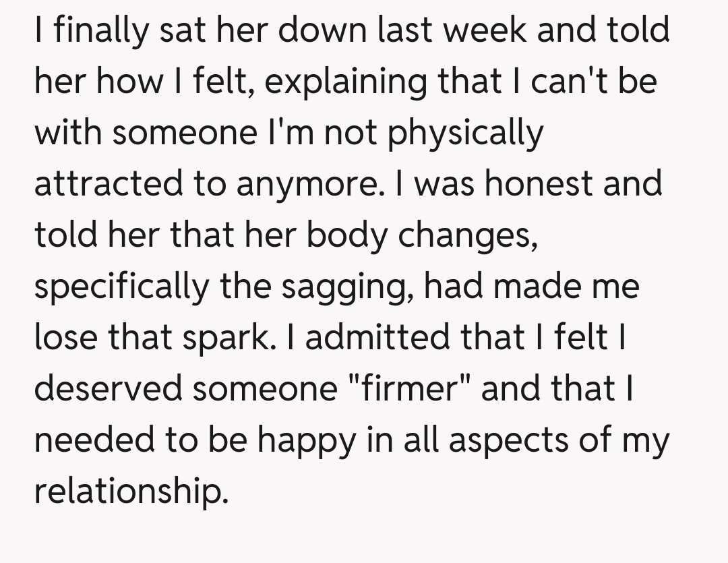Click the quoted word "firmer"
Image resolution: width=728 pixels, height=563 pixels.
pyautogui.click(x=400, y=390)
